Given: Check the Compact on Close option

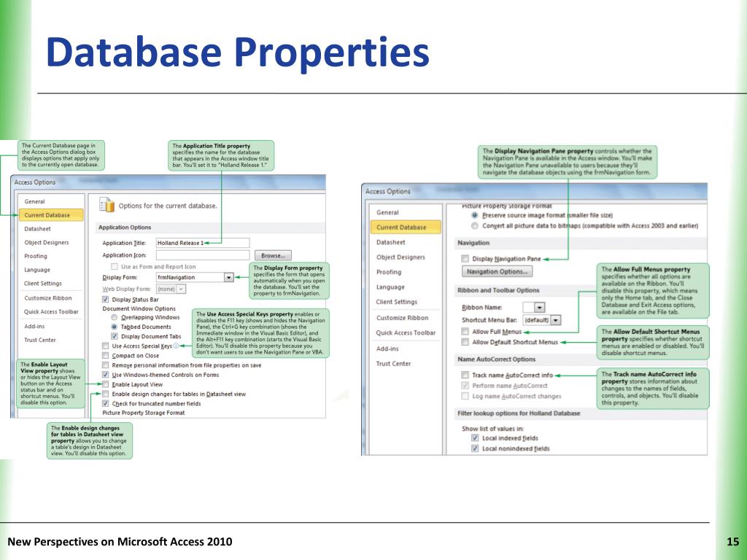Looking at the screenshot, I should pyautogui.click(x=105, y=356).
